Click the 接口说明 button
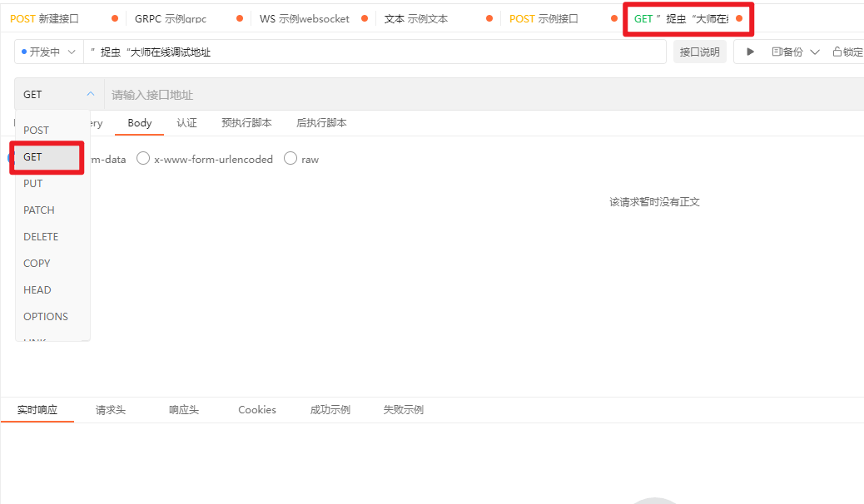This screenshot has width=864, height=504. (700, 51)
